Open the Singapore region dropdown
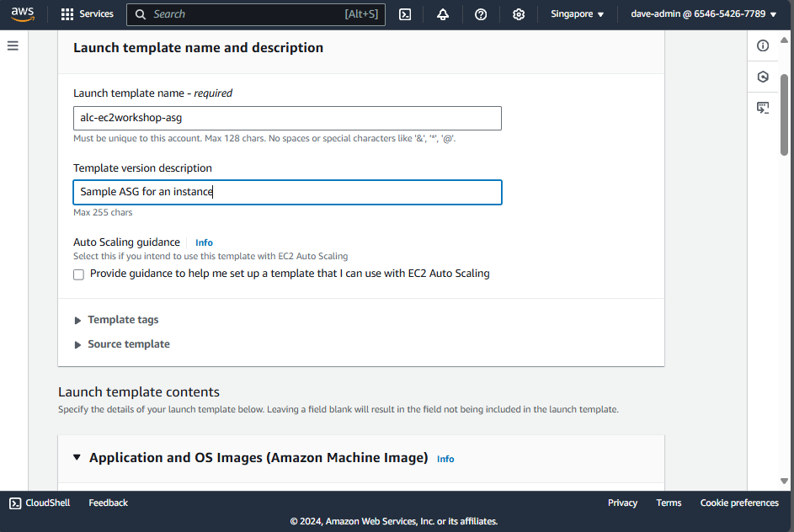The height and width of the screenshot is (532, 794). [577, 14]
